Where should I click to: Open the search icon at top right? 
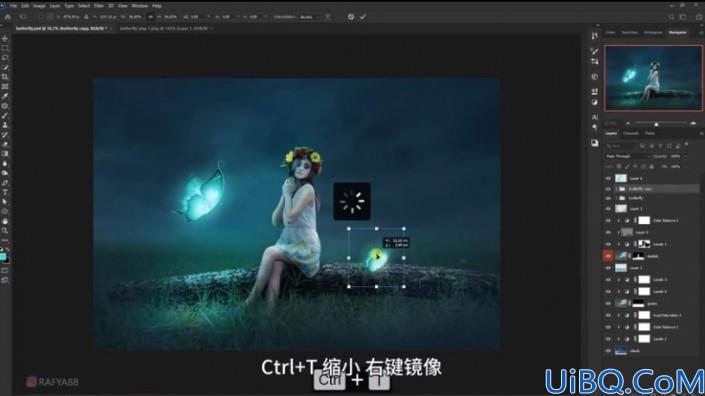click(x=671, y=17)
